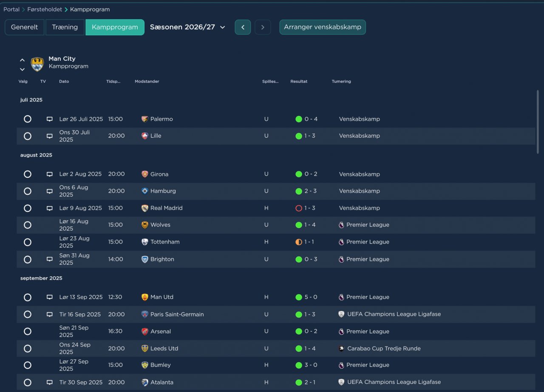The height and width of the screenshot is (392, 544).
Task: Select the radio button for the Palermo match
Action: 28,119
